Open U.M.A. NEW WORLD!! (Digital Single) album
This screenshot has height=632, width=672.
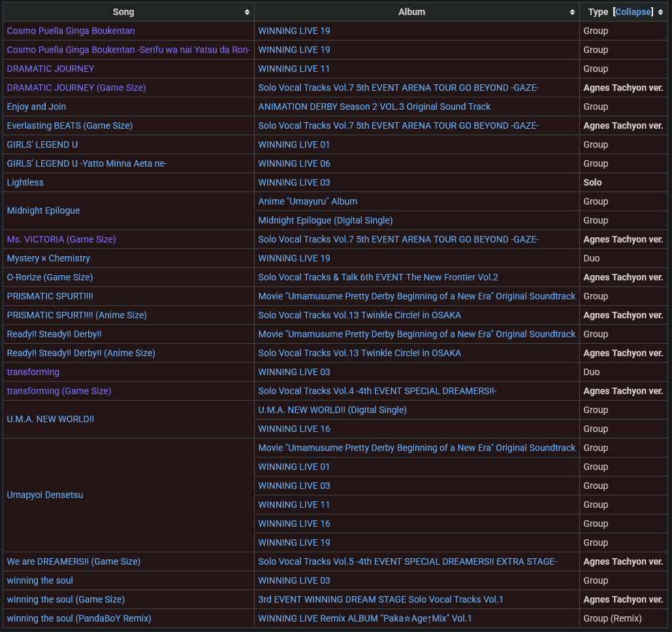(x=332, y=410)
